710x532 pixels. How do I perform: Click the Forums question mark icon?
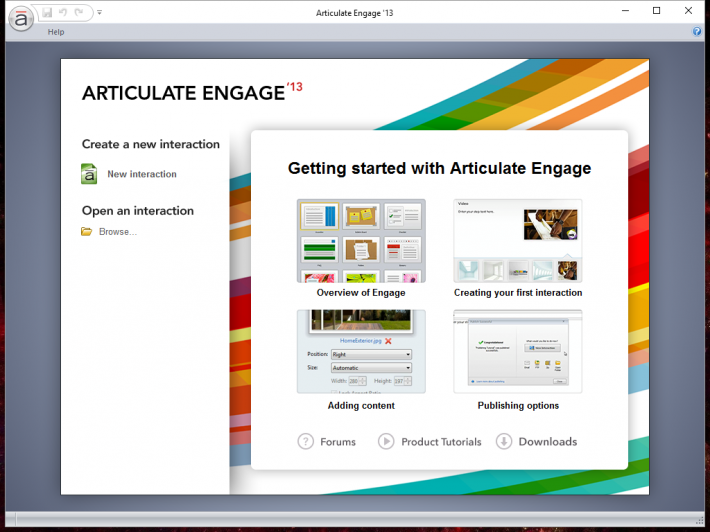[306, 441]
